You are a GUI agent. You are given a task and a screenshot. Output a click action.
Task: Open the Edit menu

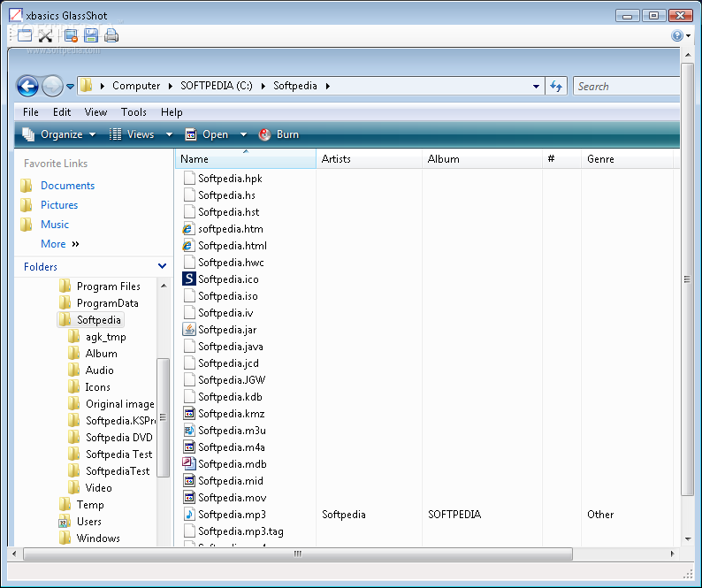[x=62, y=112]
